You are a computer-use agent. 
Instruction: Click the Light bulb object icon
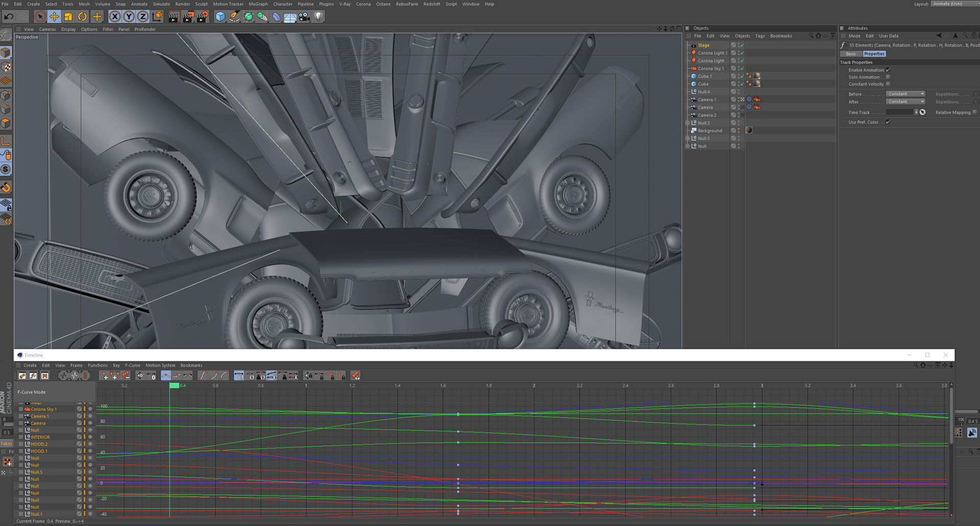318,17
